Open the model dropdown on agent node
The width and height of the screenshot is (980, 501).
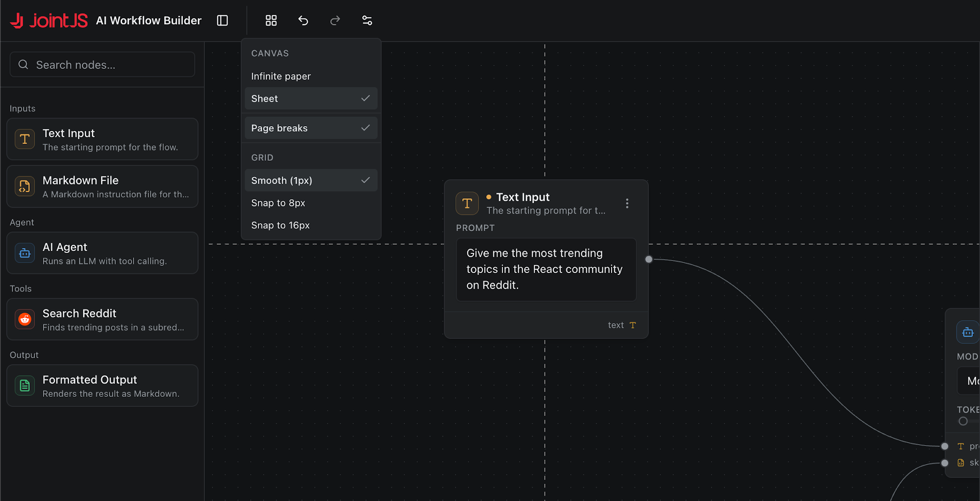(x=969, y=381)
